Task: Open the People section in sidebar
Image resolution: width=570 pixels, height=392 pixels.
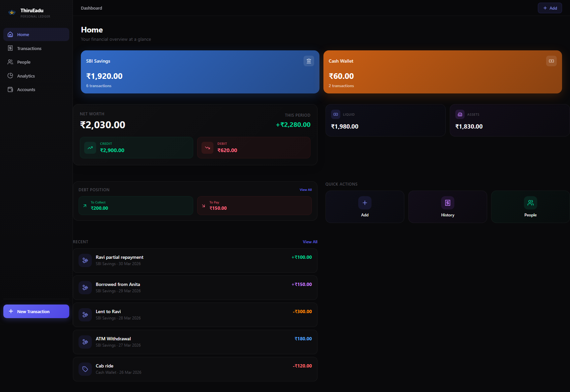Action: click(24, 62)
